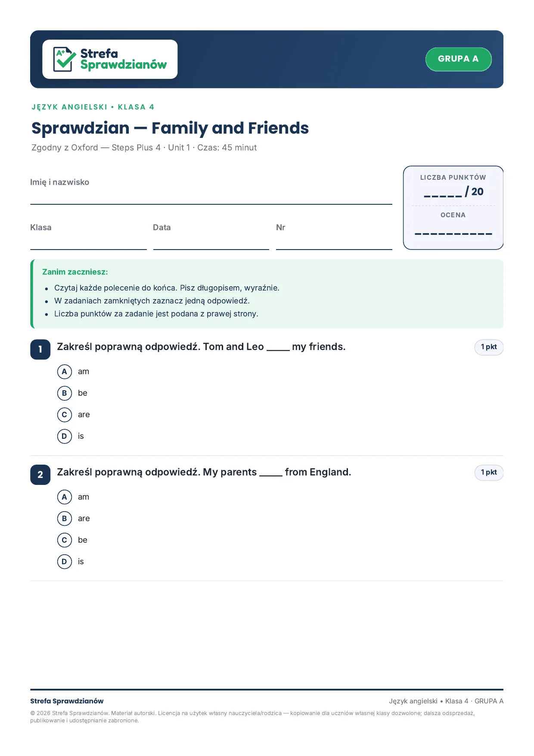Screen dimensions: 534x756
Task: Click the OCENA grade blank line
Action: (453, 234)
